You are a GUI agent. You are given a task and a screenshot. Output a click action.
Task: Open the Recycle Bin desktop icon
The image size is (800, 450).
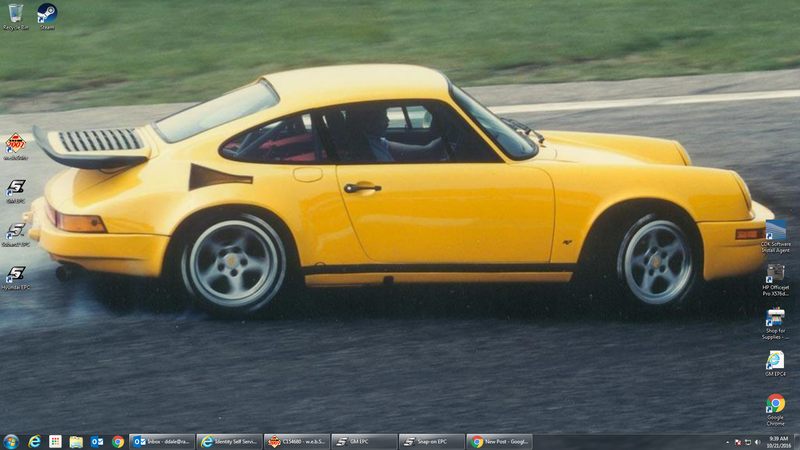pyautogui.click(x=16, y=17)
